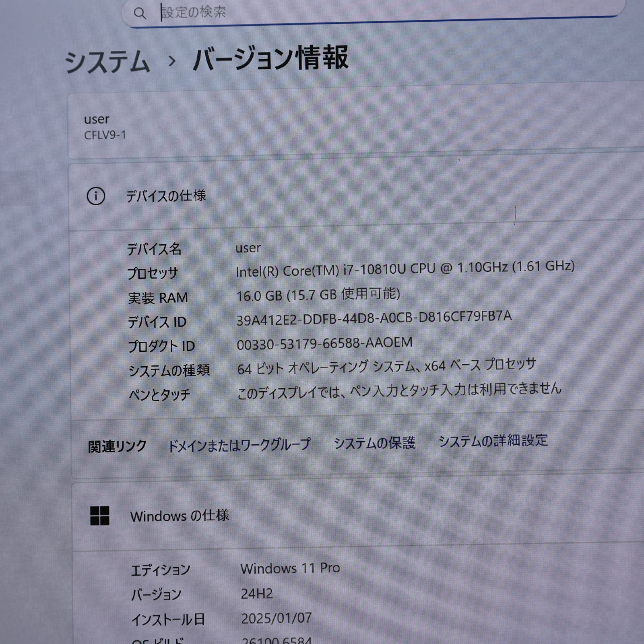The height and width of the screenshot is (644, 644).
Task: Click the Windows logo beside Windows の仕様
Action: pyautogui.click(x=101, y=516)
